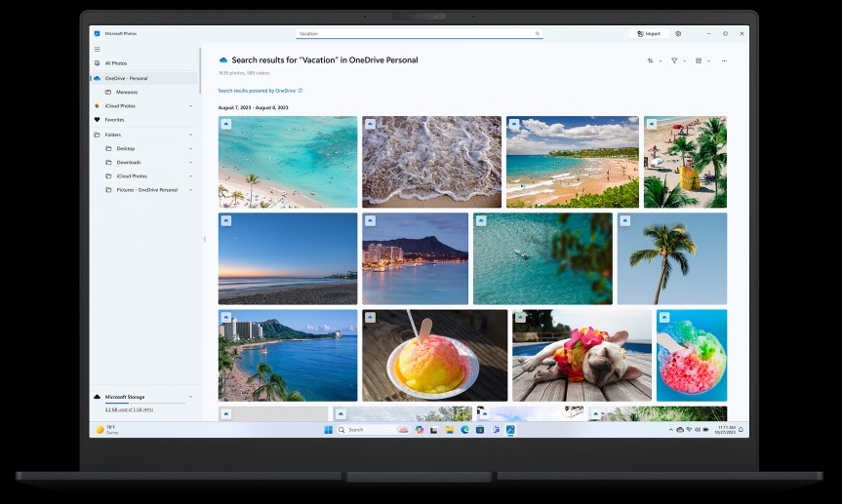842x504 pixels.
Task: Expand the Microsoft Storage panel
Action: (x=190, y=397)
